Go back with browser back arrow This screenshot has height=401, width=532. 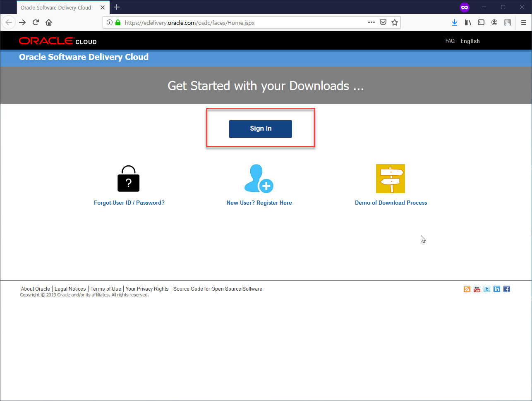(9, 22)
